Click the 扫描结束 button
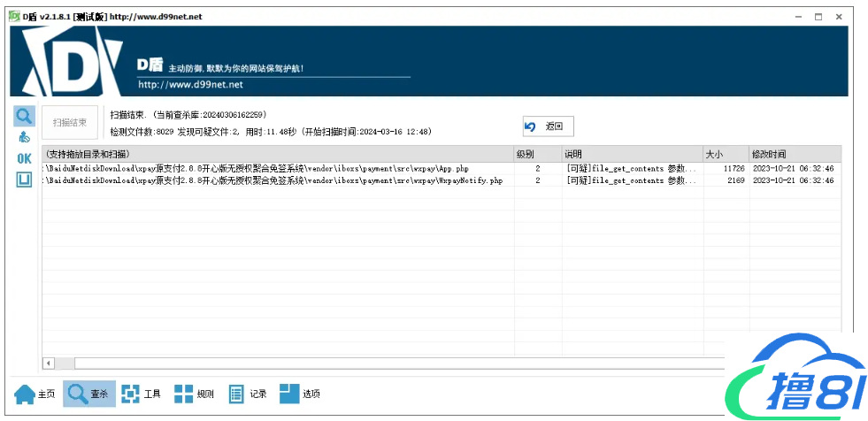Viewport: 868px width, 421px height. click(70, 123)
